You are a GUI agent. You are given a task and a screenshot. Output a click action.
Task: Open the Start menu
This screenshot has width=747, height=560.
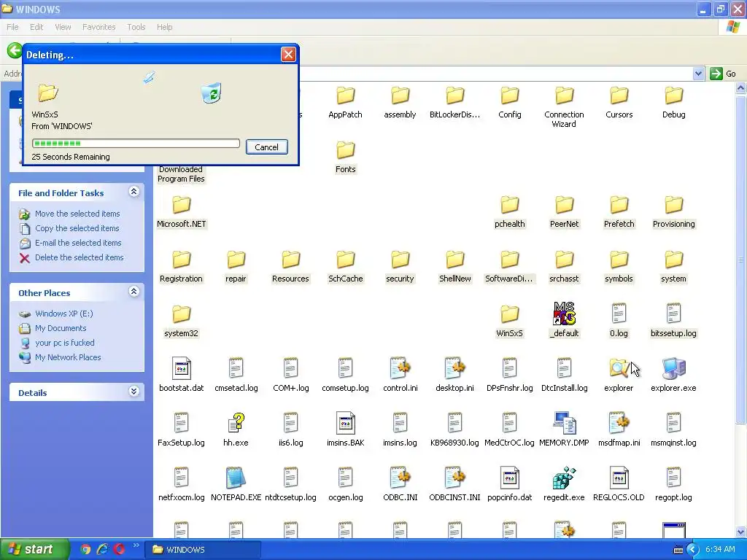tap(35, 549)
